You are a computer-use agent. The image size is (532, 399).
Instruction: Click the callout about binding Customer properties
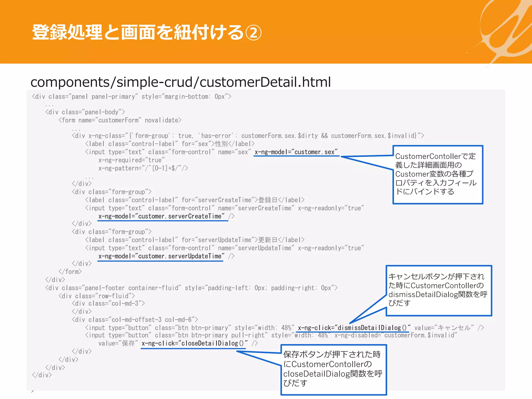pos(437,174)
